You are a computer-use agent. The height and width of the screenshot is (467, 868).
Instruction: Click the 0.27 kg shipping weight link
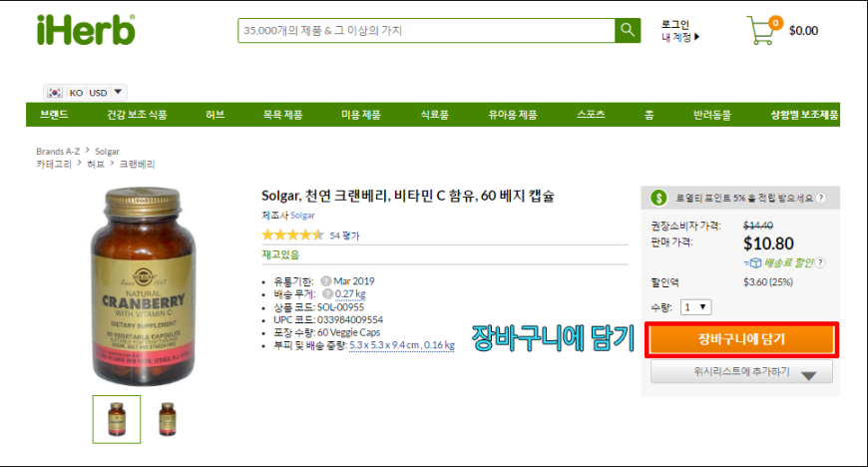[x=350, y=294]
